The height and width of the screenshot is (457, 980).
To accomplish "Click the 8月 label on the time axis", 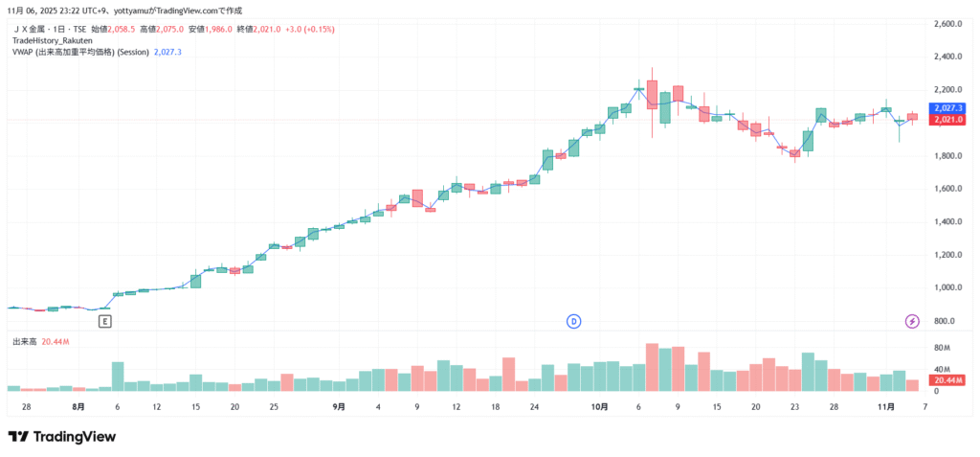I will pos(78,407).
